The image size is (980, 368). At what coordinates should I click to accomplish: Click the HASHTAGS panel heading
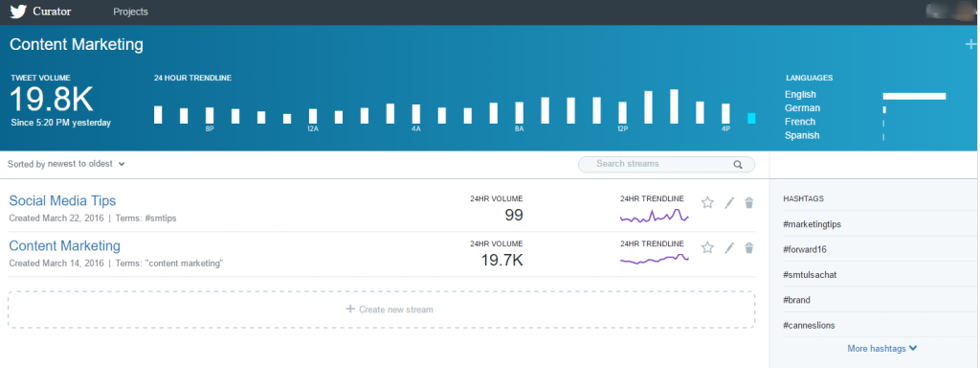tap(803, 199)
